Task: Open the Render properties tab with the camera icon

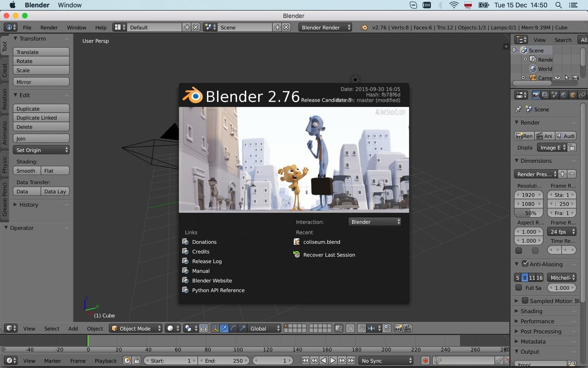Action: [x=536, y=95]
